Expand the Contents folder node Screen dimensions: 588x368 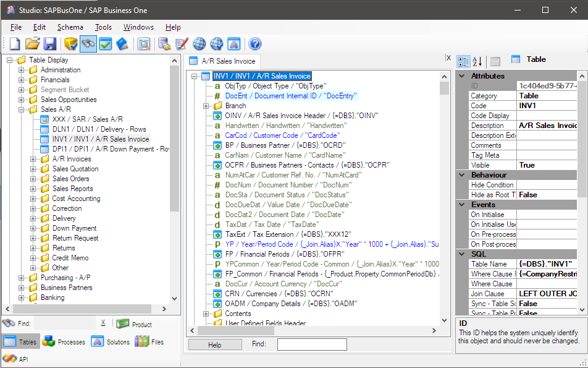tap(206, 314)
